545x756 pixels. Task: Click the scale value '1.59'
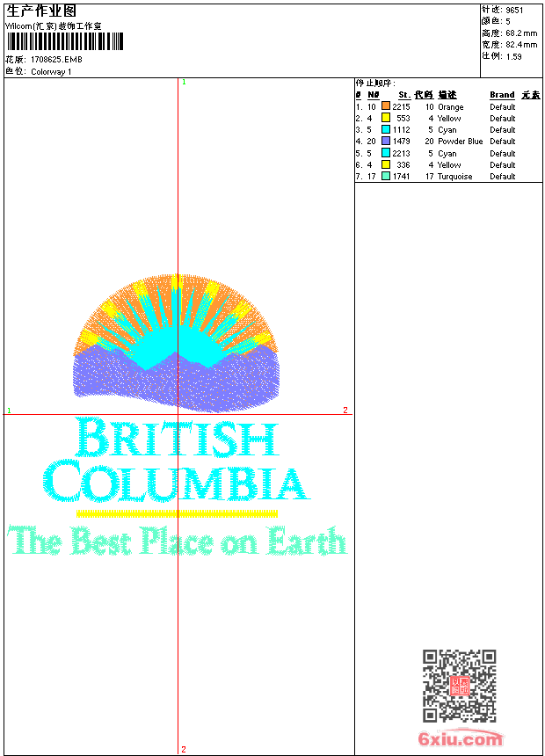(x=513, y=56)
